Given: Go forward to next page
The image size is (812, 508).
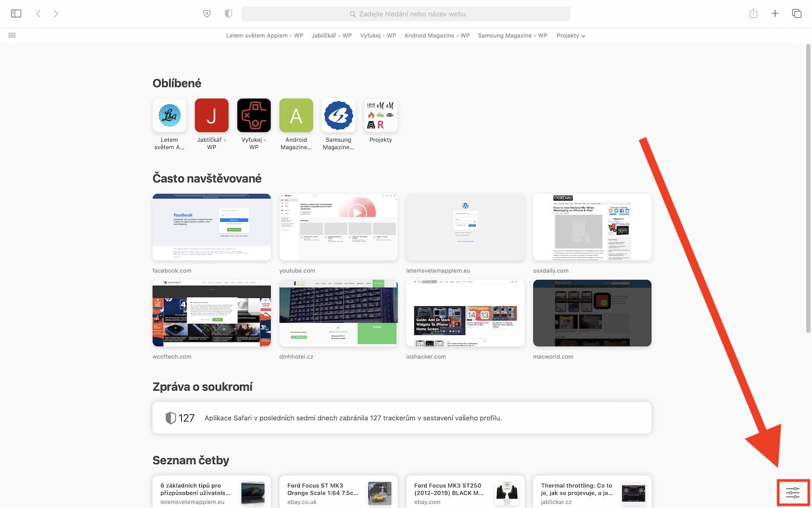Looking at the screenshot, I should (x=56, y=14).
